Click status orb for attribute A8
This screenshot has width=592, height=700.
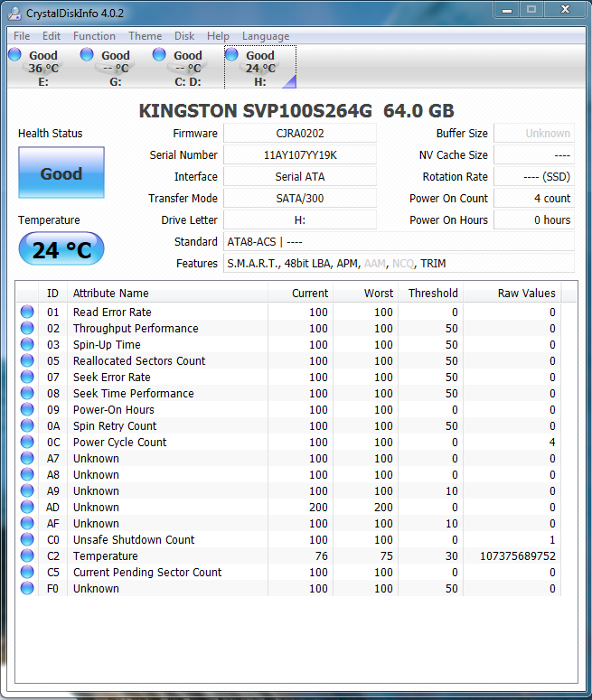pyautogui.click(x=27, y=474)
